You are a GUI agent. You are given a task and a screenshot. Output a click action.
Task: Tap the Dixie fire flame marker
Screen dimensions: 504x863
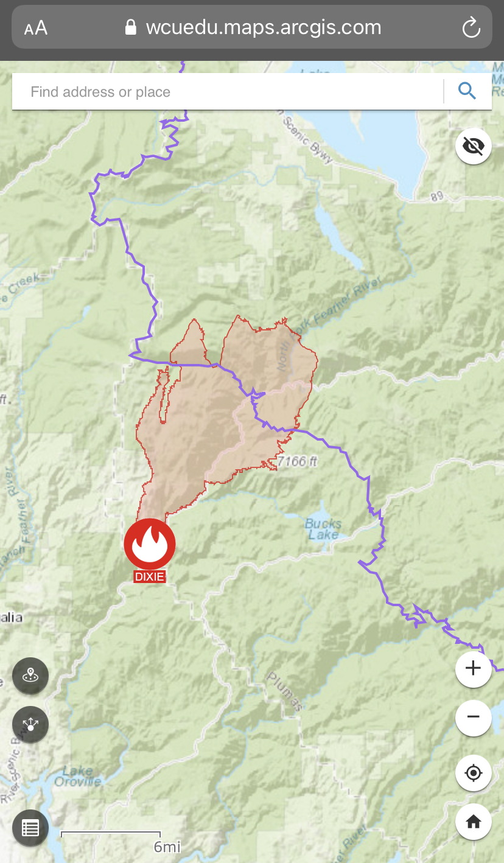point(150,544)
